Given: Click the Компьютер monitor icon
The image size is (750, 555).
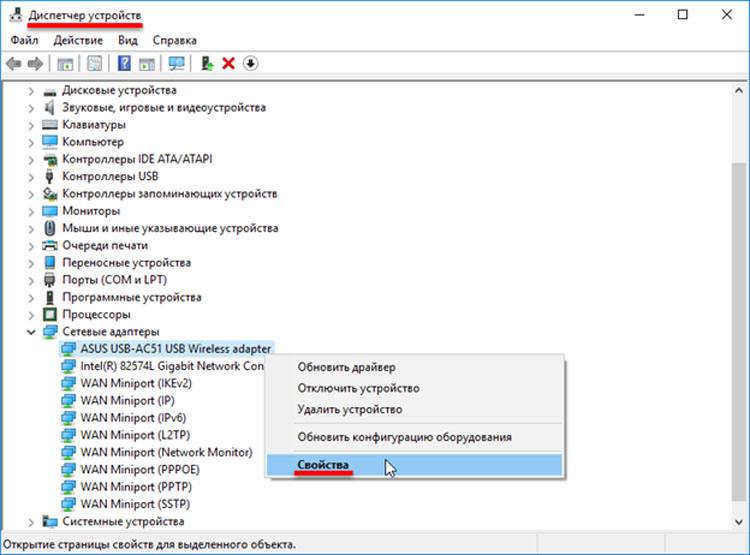Looking at the screenshot, I should 49,142.
